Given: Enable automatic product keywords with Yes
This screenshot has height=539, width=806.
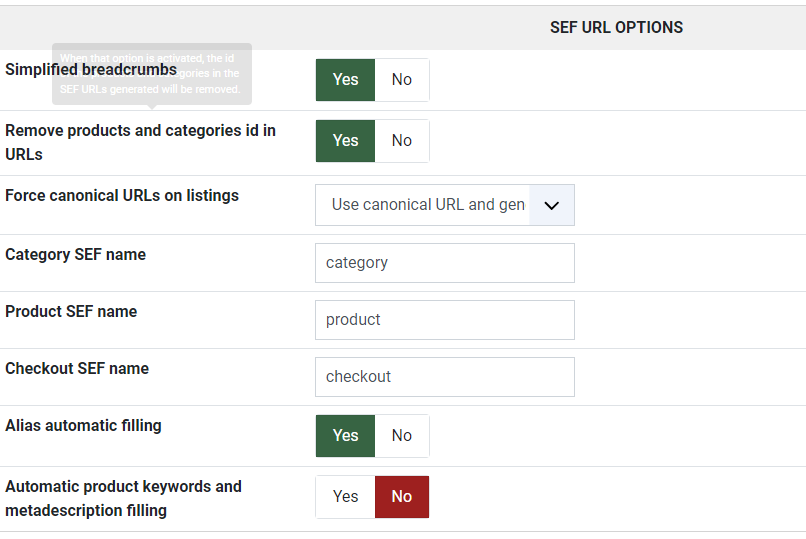Looking at the screenshot, I should click(345, 497).
